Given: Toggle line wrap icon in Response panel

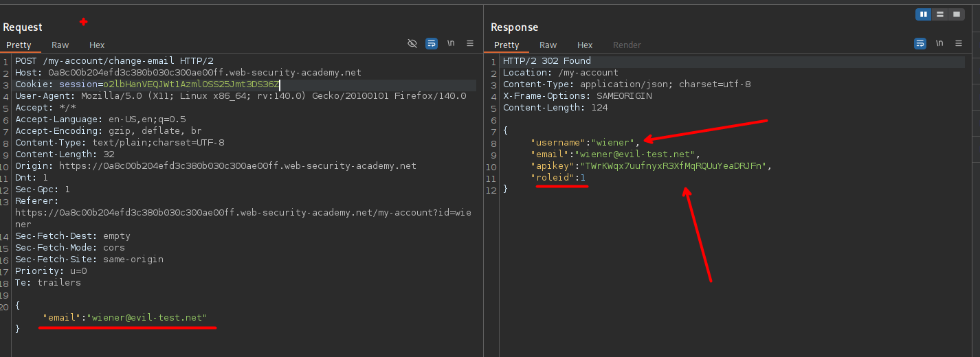Looking at the screenshot, I should pyautogui.click(x=920, y=43).
